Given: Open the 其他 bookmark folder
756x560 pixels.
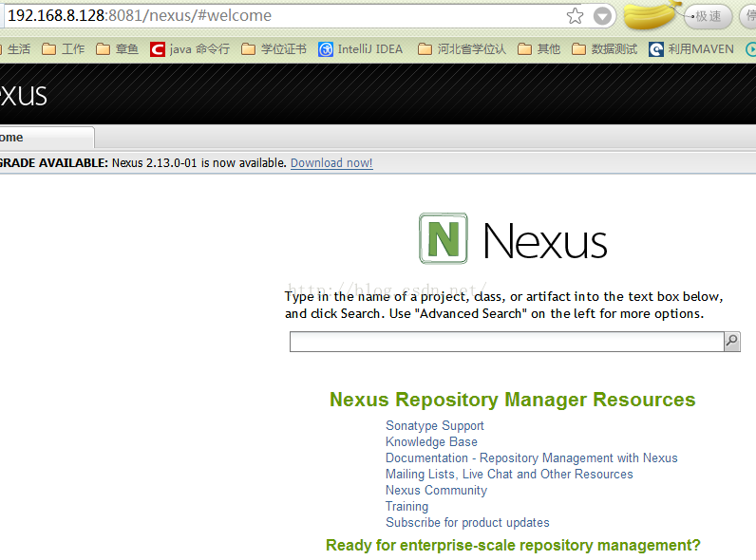Looking at the screenshot, I should (x=539, y=49).
